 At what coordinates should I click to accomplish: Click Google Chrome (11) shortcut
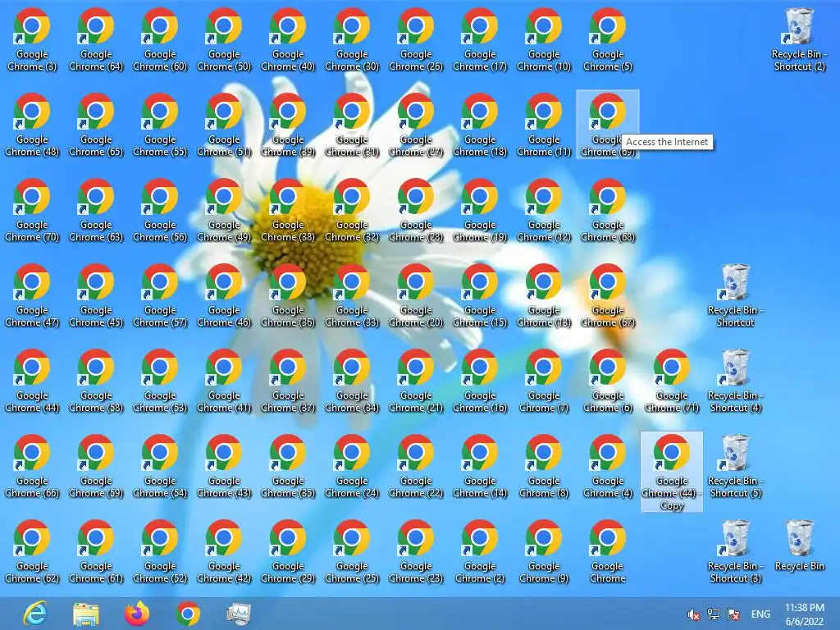[x=544, y=125]
